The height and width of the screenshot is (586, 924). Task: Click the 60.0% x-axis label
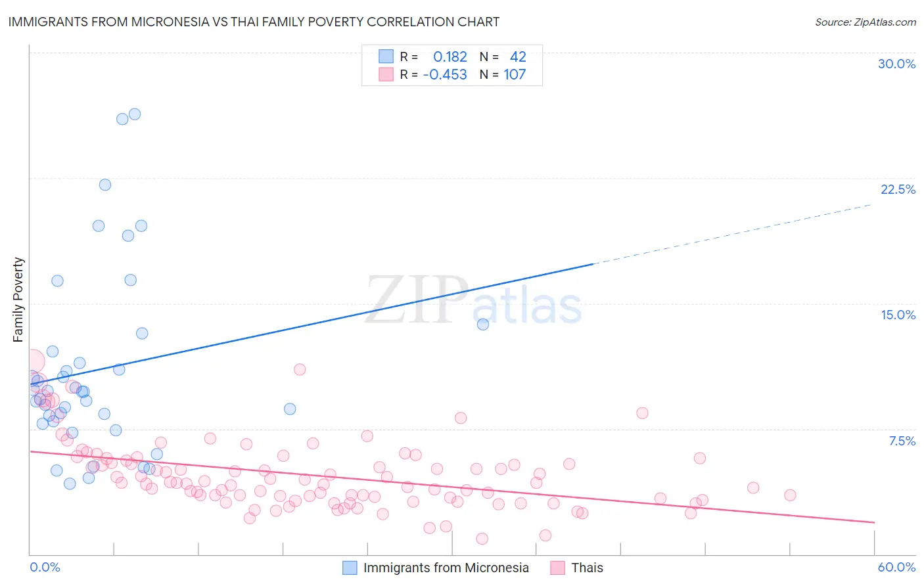pos(896,567)
